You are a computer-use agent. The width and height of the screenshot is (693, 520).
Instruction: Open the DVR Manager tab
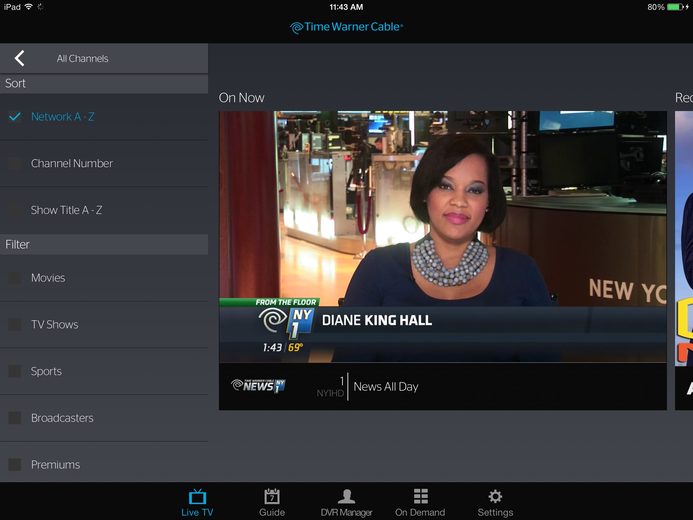[x=346, y=503]
